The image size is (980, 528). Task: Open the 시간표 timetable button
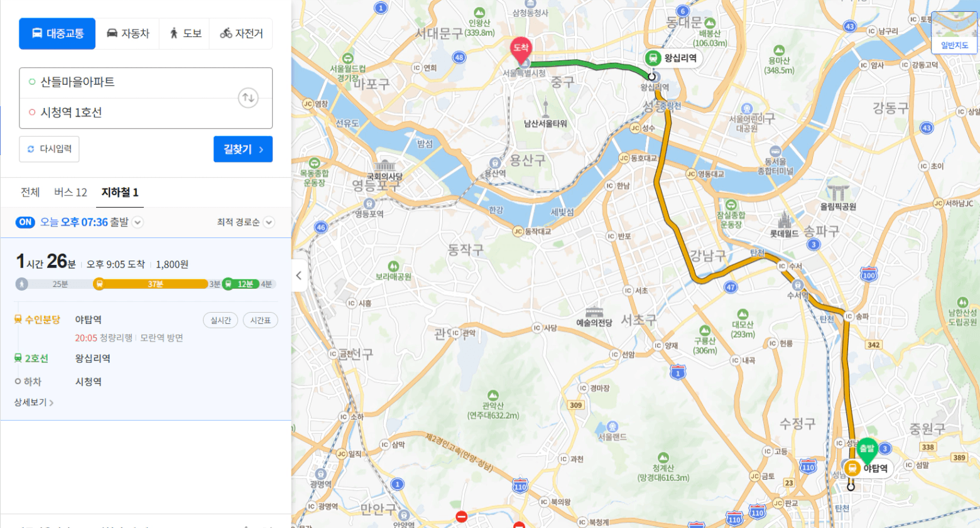(260, 320)
